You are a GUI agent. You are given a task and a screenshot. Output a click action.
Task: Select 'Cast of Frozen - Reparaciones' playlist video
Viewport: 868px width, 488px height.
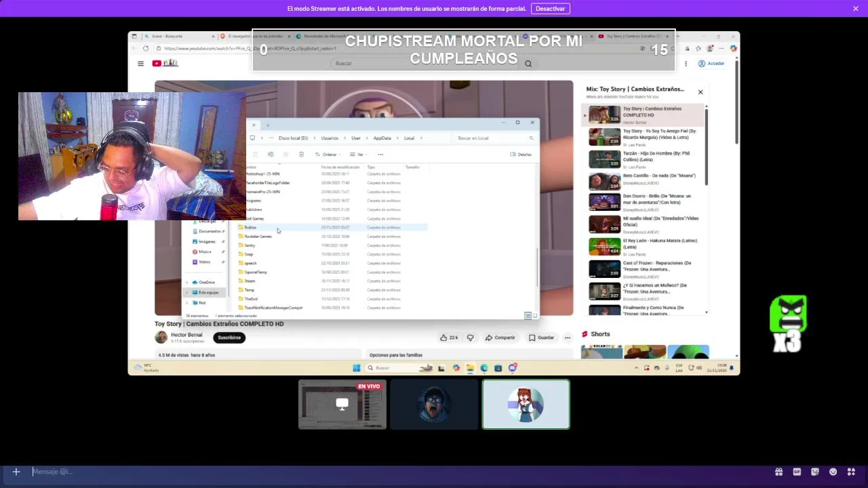coord(644,269)
